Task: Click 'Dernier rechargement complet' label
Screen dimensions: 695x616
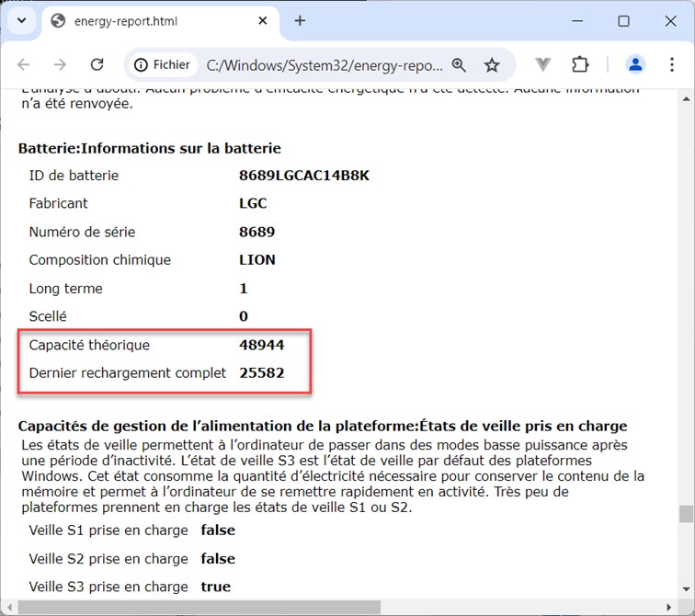Action: (127, 372)
